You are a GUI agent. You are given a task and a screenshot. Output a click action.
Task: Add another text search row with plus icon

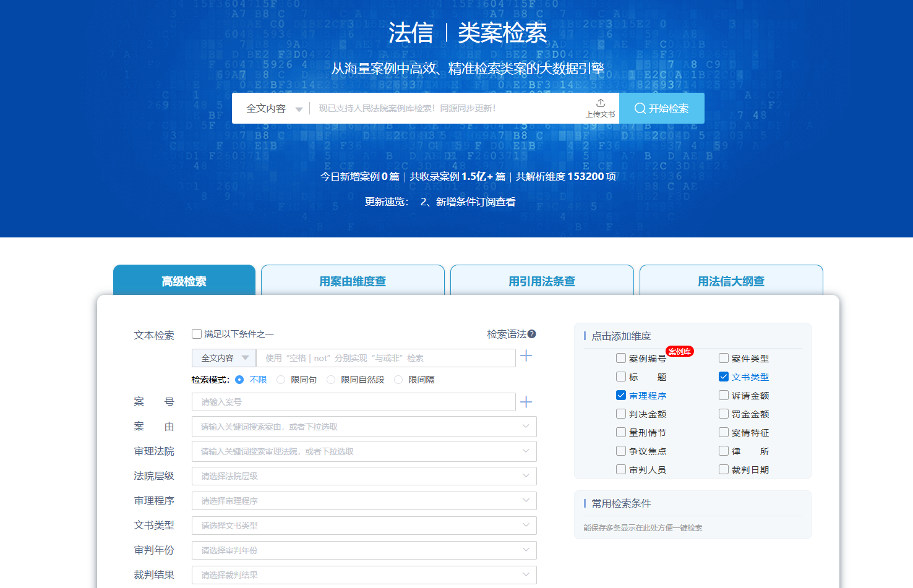(526, 356)
